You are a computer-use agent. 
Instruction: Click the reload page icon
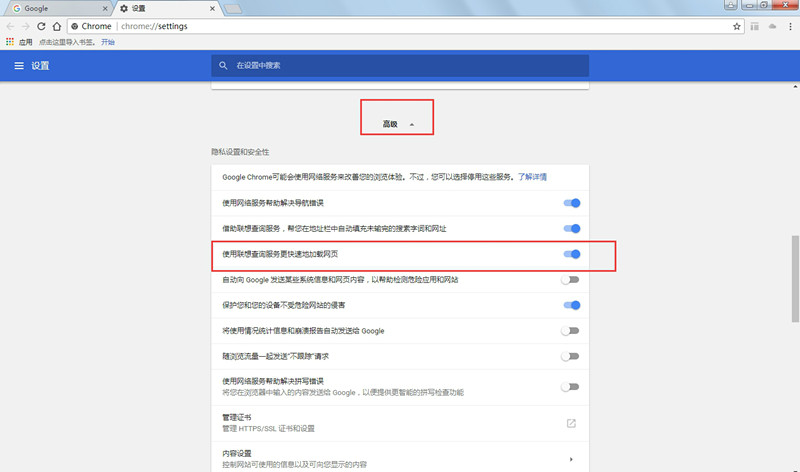(41, 26)
